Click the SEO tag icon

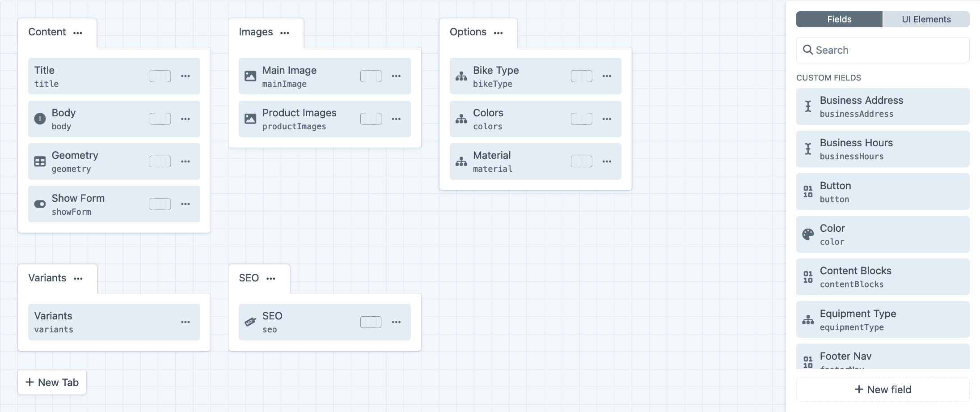[250, 322]
